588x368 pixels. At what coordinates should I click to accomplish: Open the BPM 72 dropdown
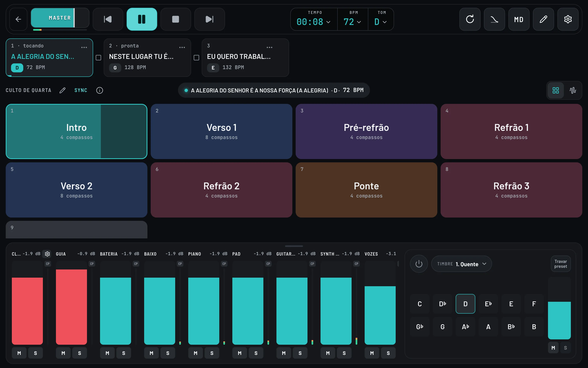pyautogui.click(x=353, y=19)
